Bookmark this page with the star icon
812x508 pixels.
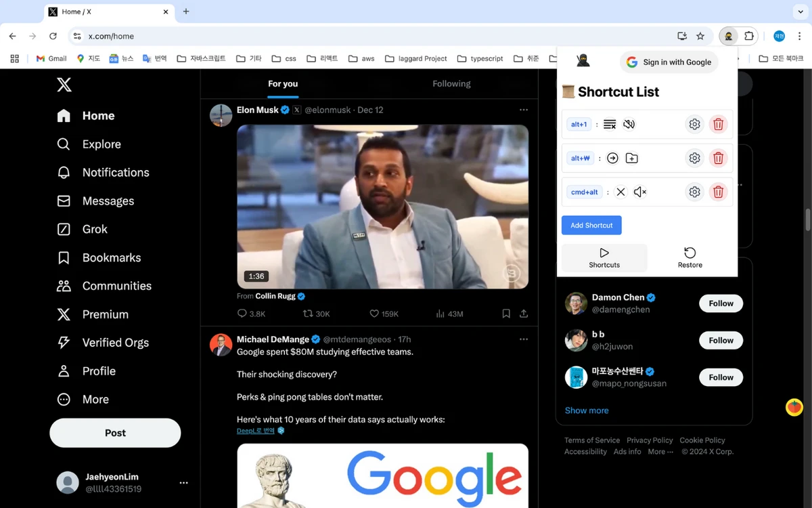tap(700, 36)
